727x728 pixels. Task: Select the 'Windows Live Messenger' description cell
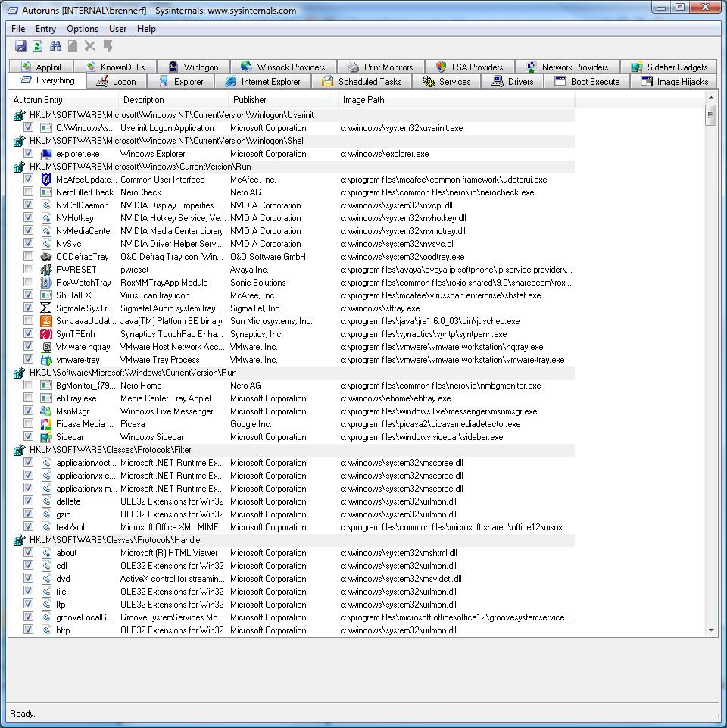coord(166,411)
